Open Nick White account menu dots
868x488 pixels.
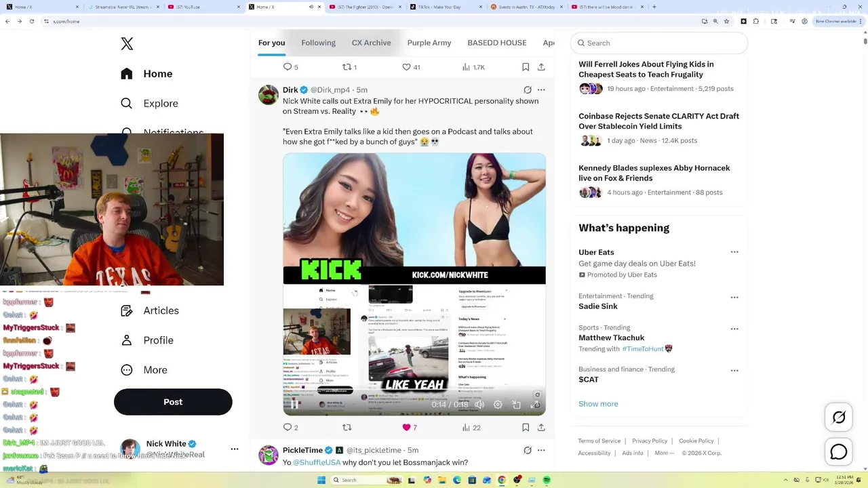[x=235, y=449]
